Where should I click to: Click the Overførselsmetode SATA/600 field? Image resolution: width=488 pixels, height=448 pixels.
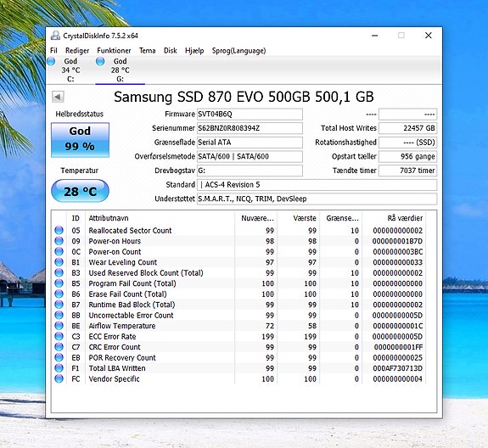250,156
